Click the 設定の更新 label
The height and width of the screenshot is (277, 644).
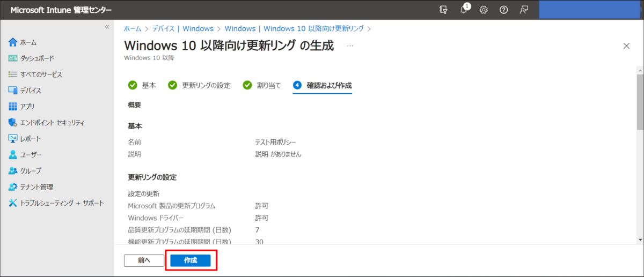[144, 193]
